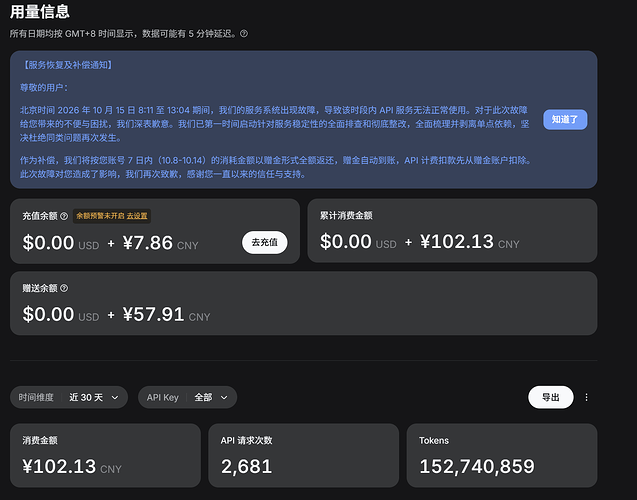Click the 去充值 recharge button

264,242
